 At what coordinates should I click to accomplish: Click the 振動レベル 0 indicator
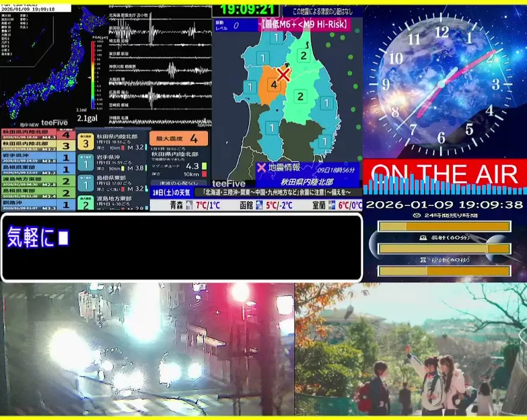click(235, 26)
